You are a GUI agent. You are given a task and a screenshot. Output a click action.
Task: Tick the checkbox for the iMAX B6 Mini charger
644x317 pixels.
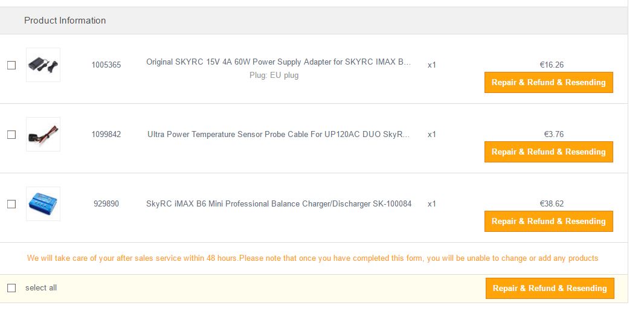click(x=11, y=204)
